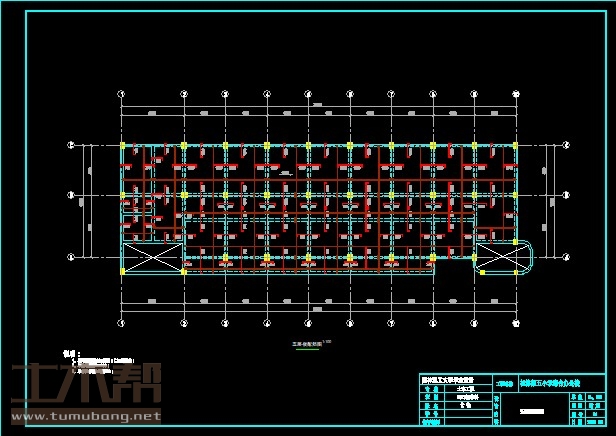Select the upper row axis bubble on left side
This screenshot has height=436, width=616.
pos(71,145)
